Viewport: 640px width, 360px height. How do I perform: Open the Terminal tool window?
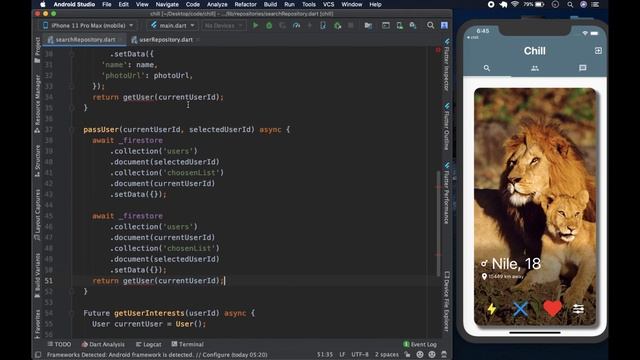click(187, 344)
